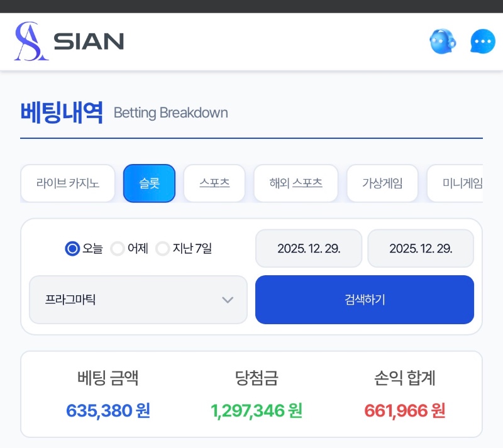The image size is (503, 448).
Task: Click the SIAN brand name text
Action: point(89,41)
